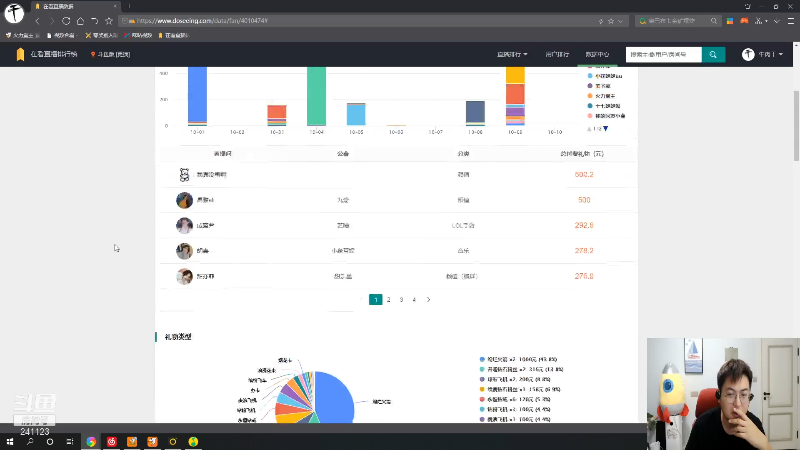Open the first bookmark in bookmarks bar
The image size is (800, 450).
22,35
